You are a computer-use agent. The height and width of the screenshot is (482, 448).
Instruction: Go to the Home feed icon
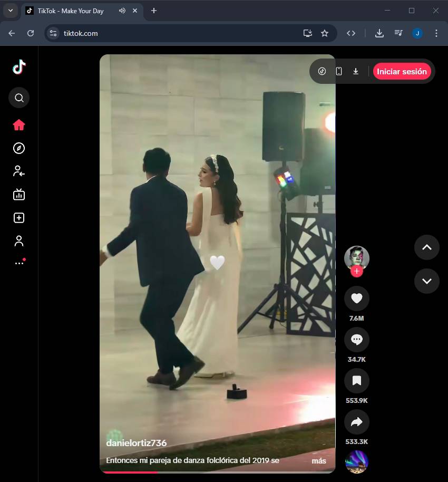point(19,125)
